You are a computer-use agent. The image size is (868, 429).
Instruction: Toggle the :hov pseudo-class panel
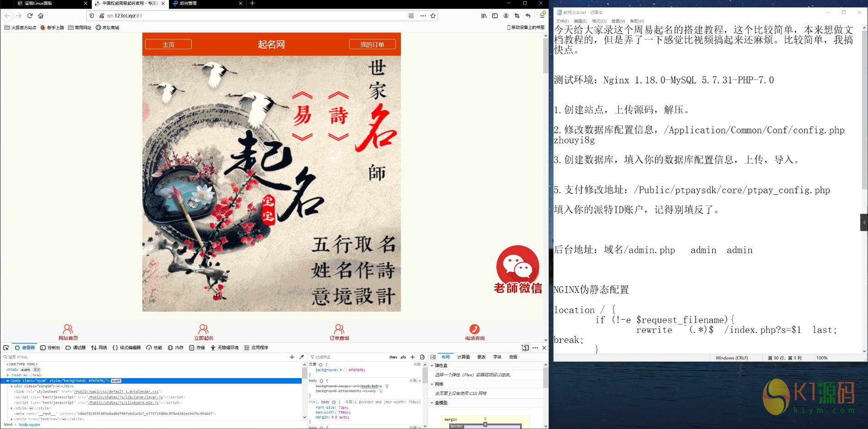click(393, 357)
